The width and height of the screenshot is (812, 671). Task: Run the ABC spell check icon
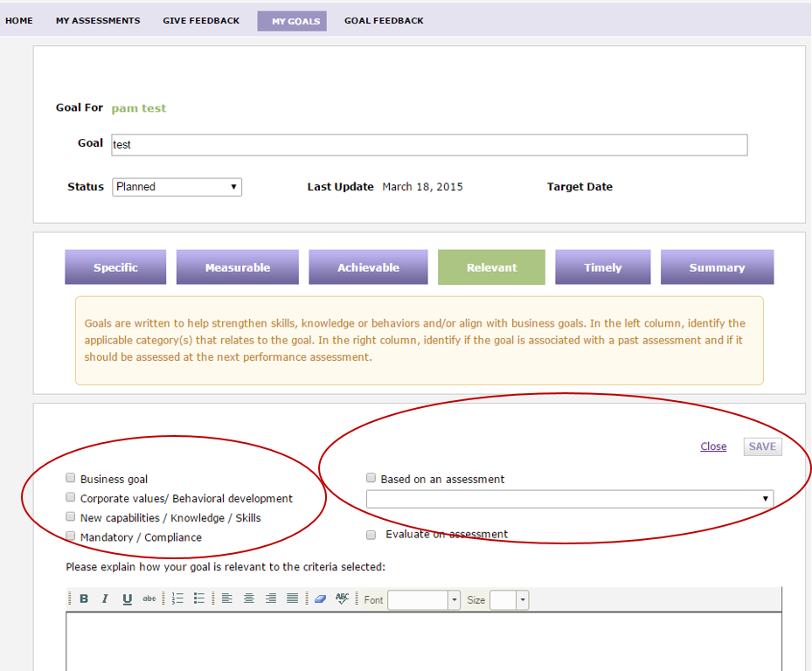[343, 599]
